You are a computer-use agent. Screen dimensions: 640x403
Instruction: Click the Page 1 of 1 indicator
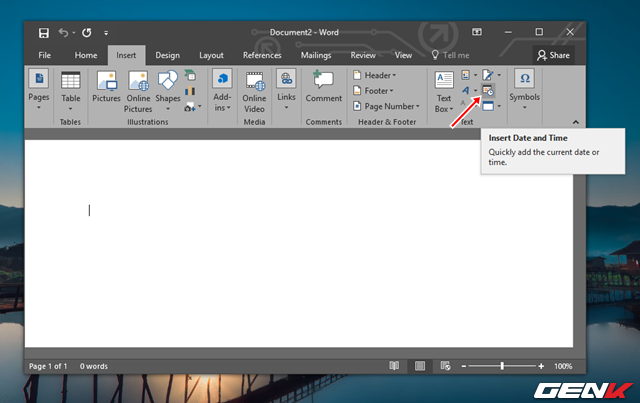tap(48, 366)
